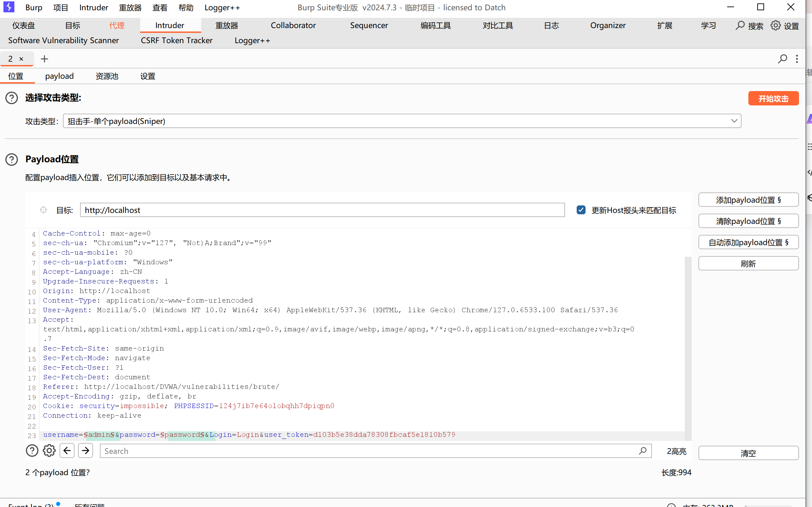812x507 pixels.
Task: Open the Collaborator tab
Action: point(293,25)
